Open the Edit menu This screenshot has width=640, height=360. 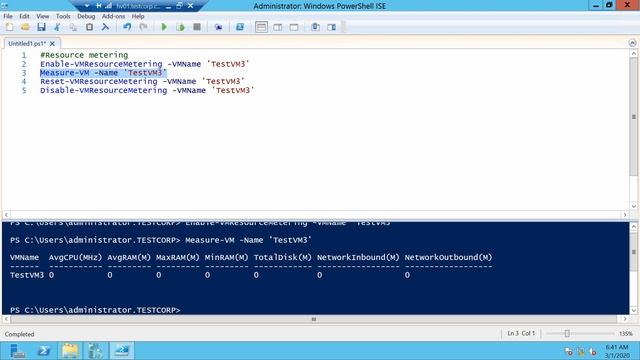24,16
